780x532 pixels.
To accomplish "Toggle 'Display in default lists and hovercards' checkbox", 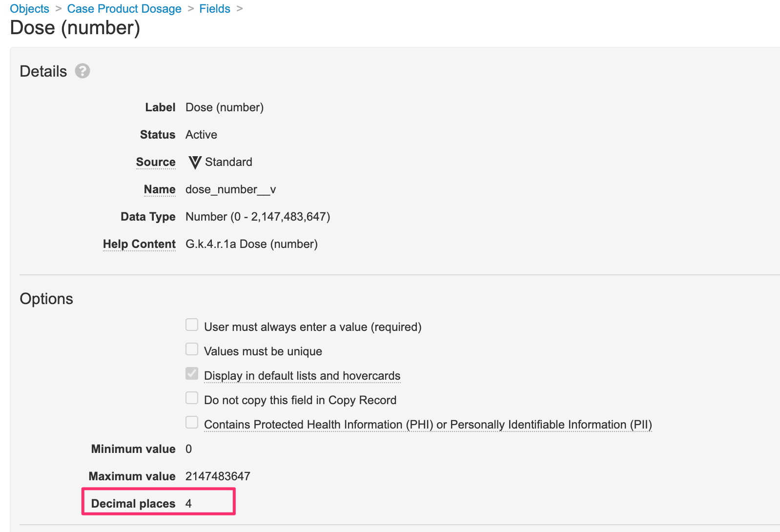I will [192, 374].
